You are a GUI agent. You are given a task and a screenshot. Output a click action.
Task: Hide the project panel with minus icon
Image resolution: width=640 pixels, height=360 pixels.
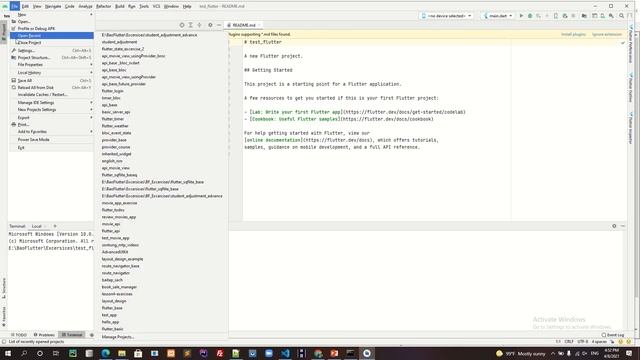tap(219, 25)
